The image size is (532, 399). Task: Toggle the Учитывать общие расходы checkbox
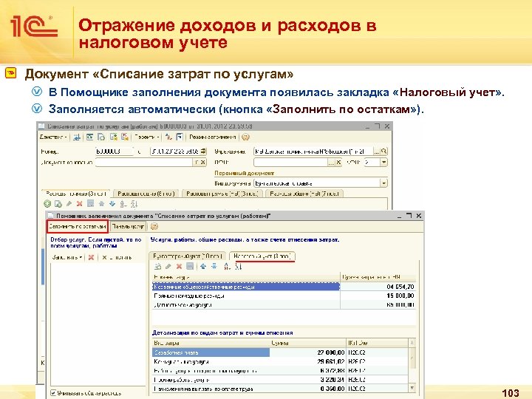point(53,393)
